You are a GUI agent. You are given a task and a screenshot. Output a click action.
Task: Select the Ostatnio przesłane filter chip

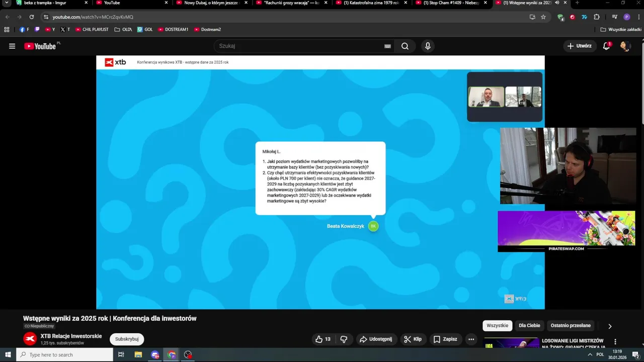[571, 326]
